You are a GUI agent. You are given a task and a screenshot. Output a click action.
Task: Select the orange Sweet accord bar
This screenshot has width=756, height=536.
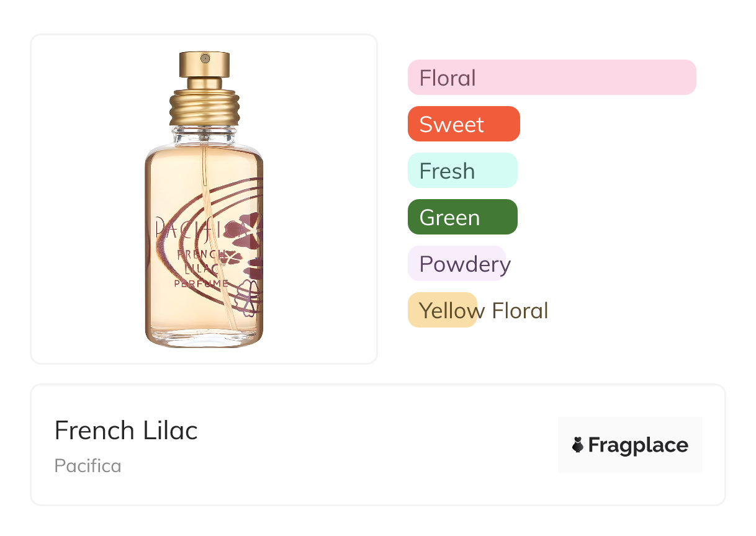pyautogui.click(x=463, y=124)
